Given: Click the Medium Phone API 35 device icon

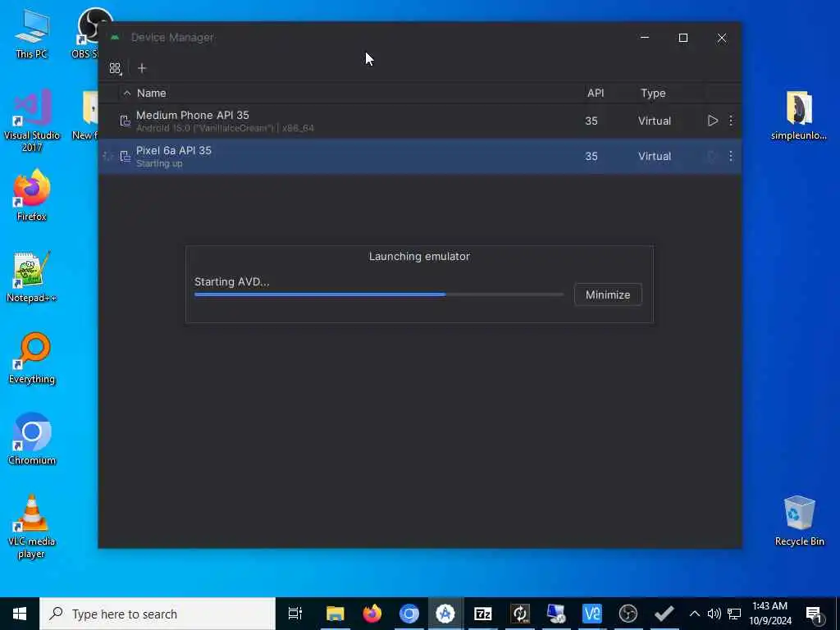Looking at the screenshot, I should (125, 121).
